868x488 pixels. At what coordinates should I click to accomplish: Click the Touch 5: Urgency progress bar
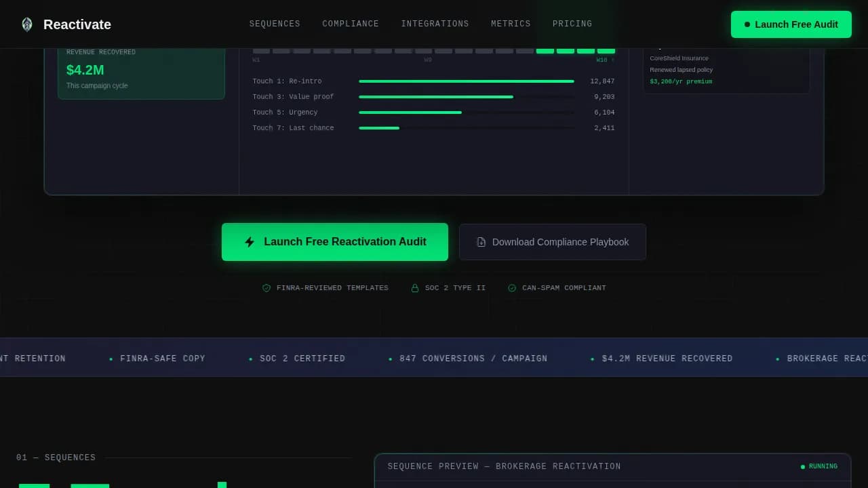pyautogui.click(x=467, y=113)
